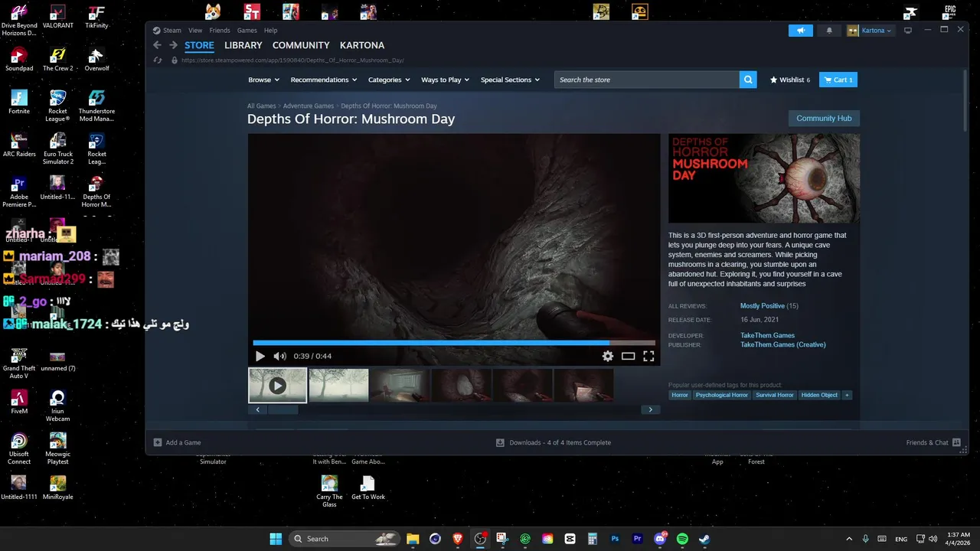Image resolution: width=980 pixels, height=551 pixels.
Task: Click the store search magnifier button
Action: tap(748, 80)
